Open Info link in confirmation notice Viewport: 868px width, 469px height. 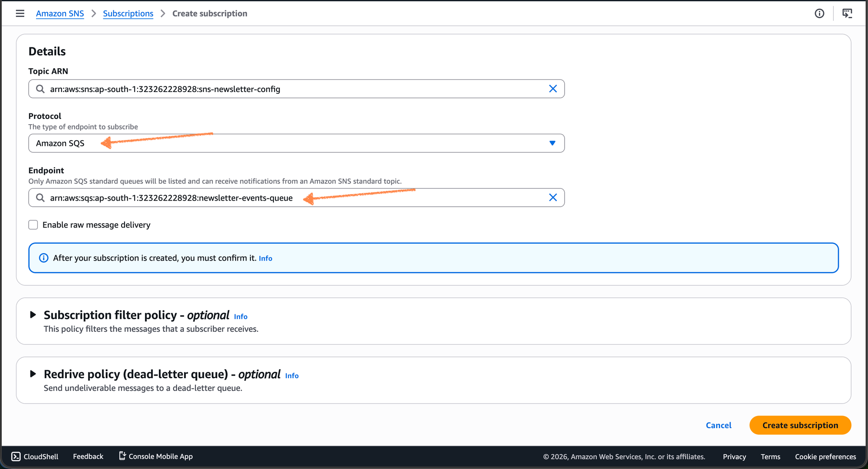[x=266, y=258]
